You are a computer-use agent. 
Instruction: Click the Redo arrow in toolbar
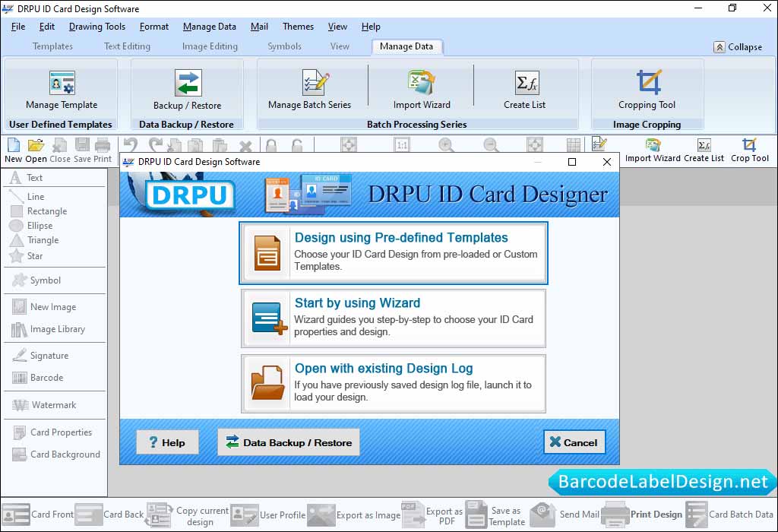155,144
